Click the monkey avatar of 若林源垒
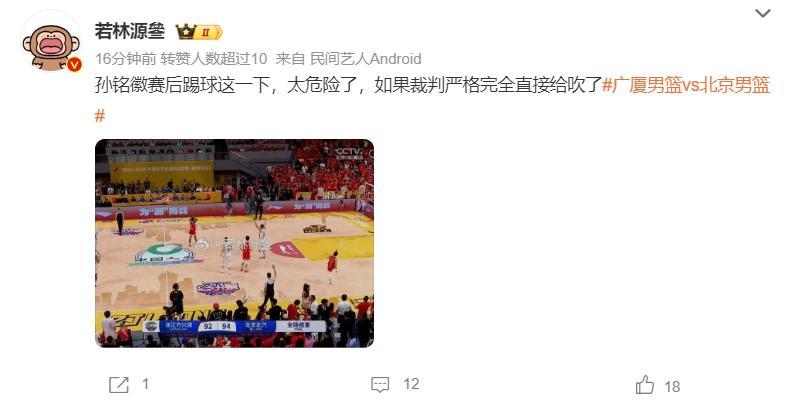Viewport: 790px width, 408px height. (x=50, y=42)
